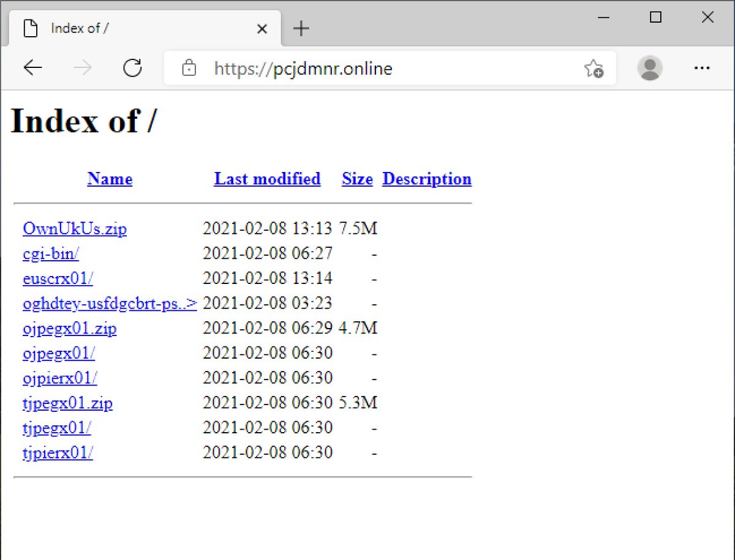Click the date 2021-02-08 06:27
This screenshot has width=735, height=560.
coord(268,253)
